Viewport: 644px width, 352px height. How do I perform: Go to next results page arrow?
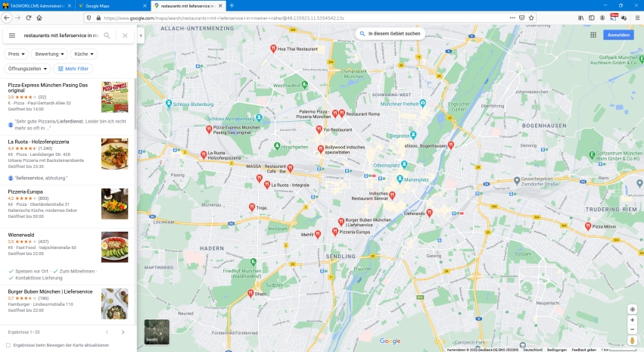123,332
